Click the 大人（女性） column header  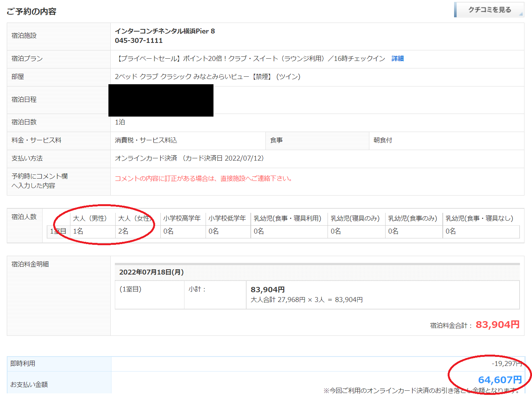tap(135, 218)
